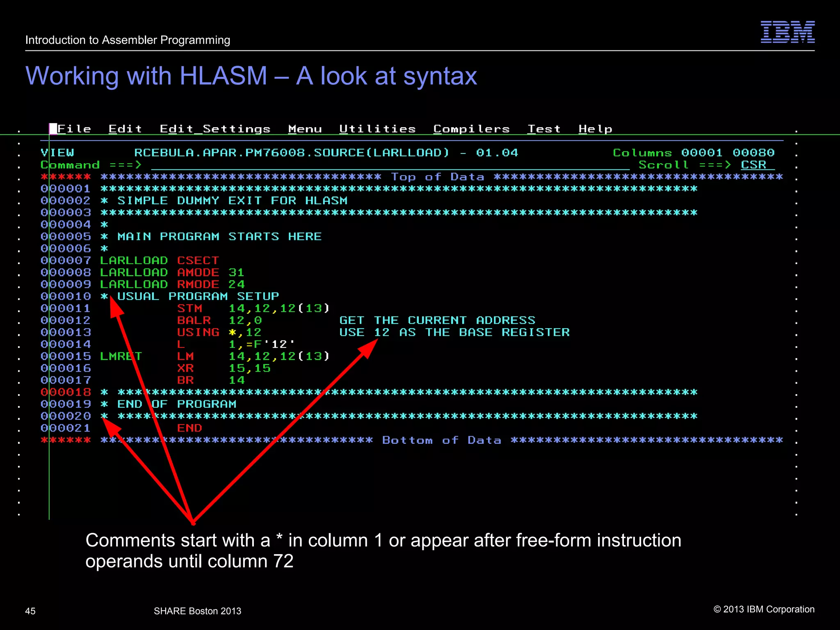
Task: Click the GET THE CURRENT ADDRESS comment
Action: pos(437,320)
